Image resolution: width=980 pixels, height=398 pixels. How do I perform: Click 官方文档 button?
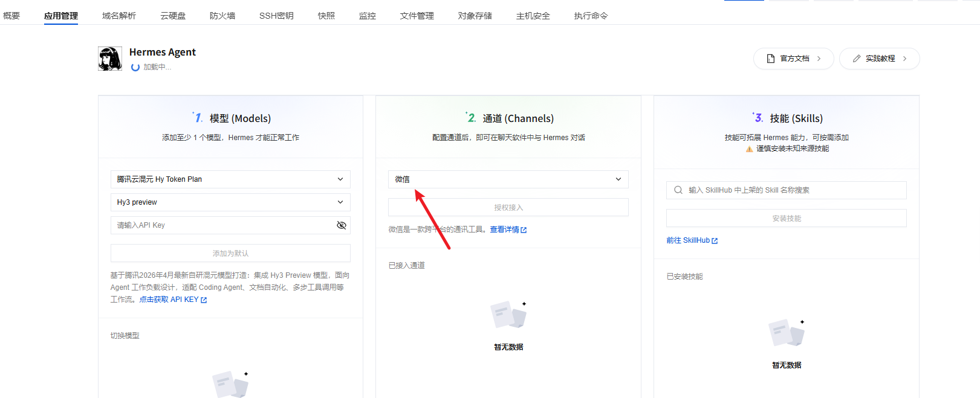pyautogui.click(x=794, y=59)
